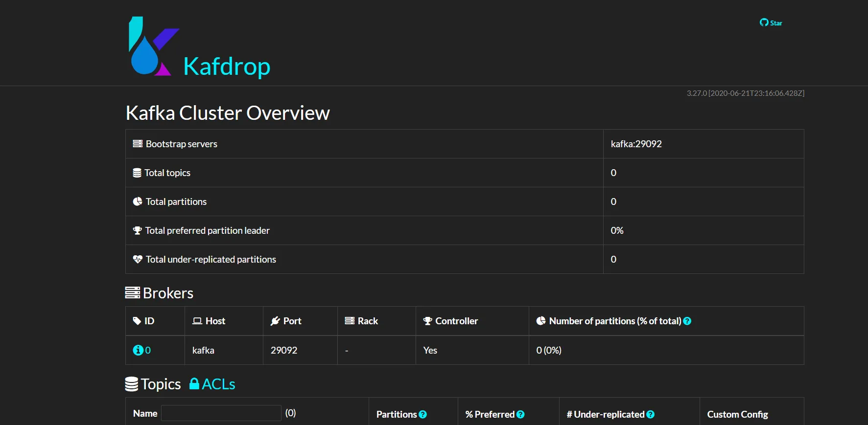This screenshot has width=868, height=425.
Task: Click the Brokers heading text
Action: (168, 293)
